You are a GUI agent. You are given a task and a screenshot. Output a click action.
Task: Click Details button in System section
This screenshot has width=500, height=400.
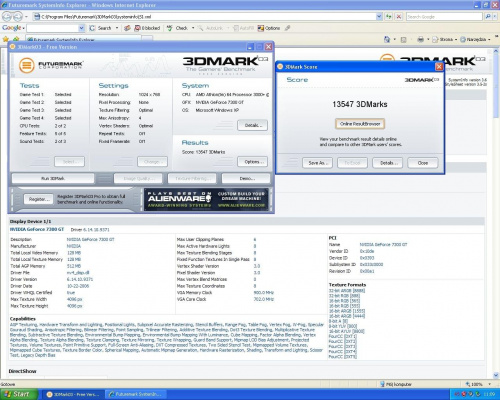click(x=252, y=125)
